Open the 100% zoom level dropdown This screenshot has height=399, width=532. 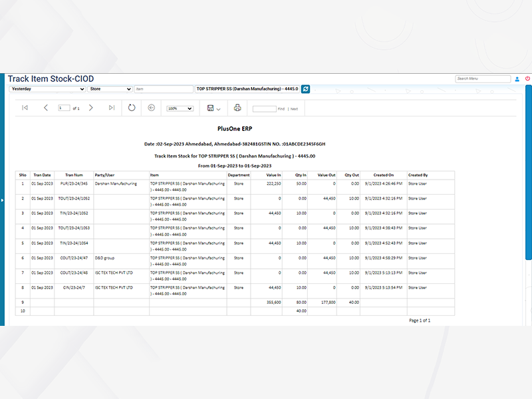click(x=180, y=108)
